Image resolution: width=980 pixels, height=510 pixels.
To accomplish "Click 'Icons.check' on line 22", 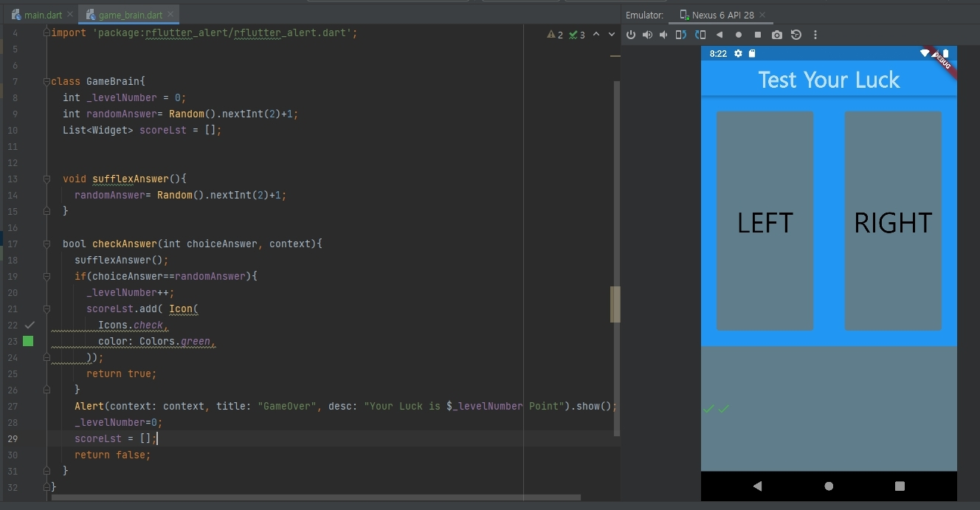I will click(x=131, y=325).
